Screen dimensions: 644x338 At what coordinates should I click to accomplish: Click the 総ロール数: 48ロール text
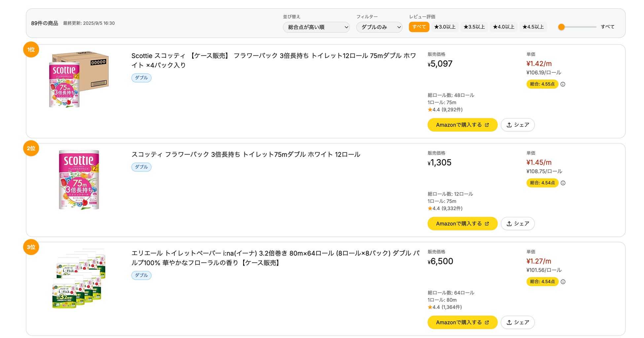point(451,95)
